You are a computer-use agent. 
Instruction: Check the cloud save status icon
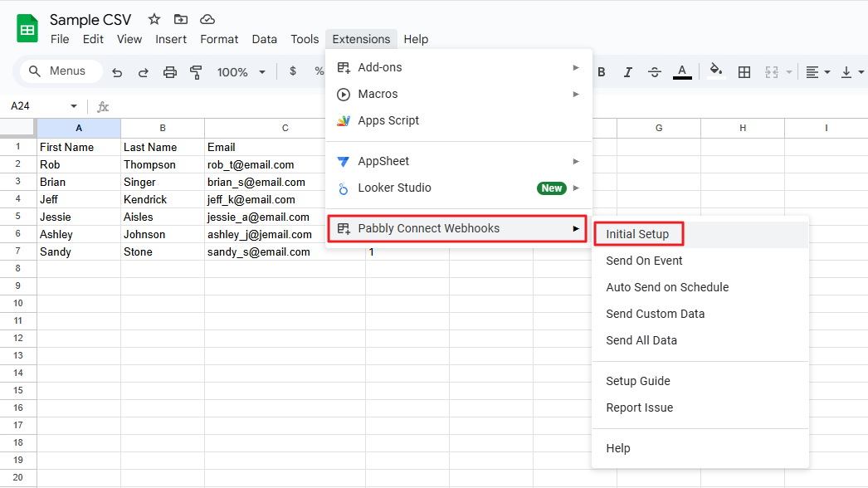pos(207,19)
